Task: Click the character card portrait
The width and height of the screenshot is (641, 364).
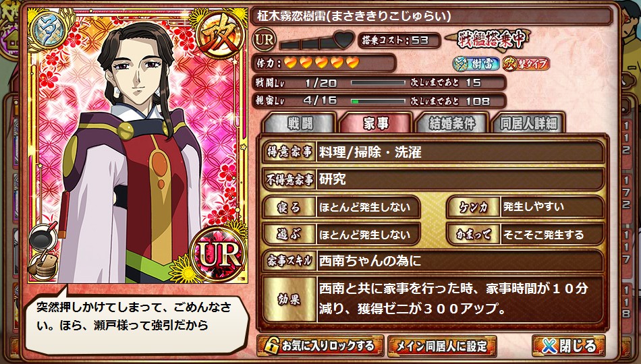Action: coord(138,146)
